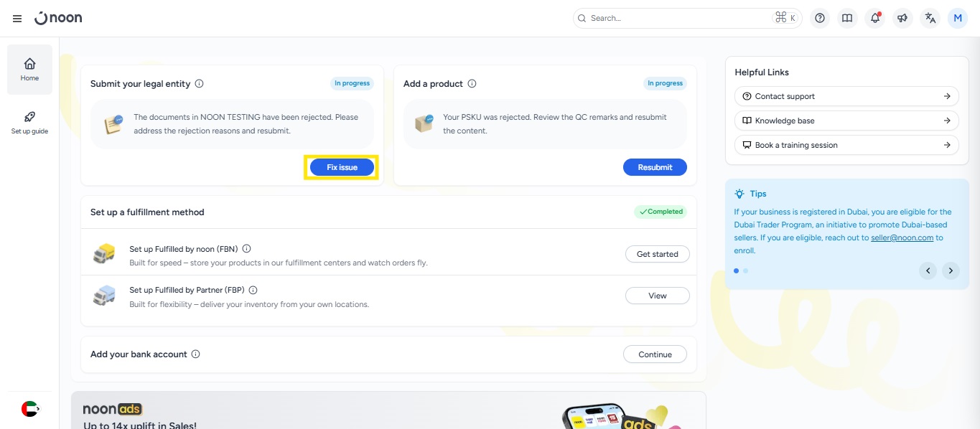Click Continue for bank account
Image resolution: width=980 pixels, height=429 pixels.
coord(655,354)
